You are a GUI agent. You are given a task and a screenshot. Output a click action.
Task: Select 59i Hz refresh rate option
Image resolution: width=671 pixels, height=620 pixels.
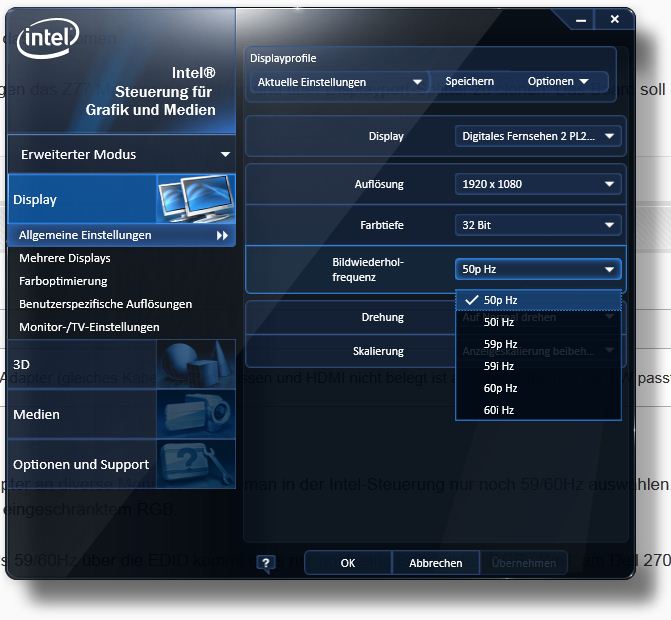pyautogui.click(x=538, y=366)
